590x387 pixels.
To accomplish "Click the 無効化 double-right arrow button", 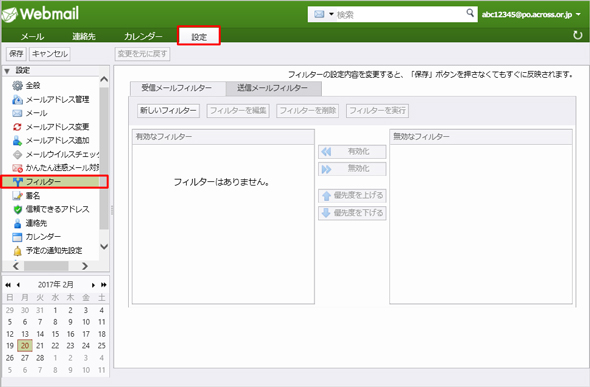I will point(352,169).
